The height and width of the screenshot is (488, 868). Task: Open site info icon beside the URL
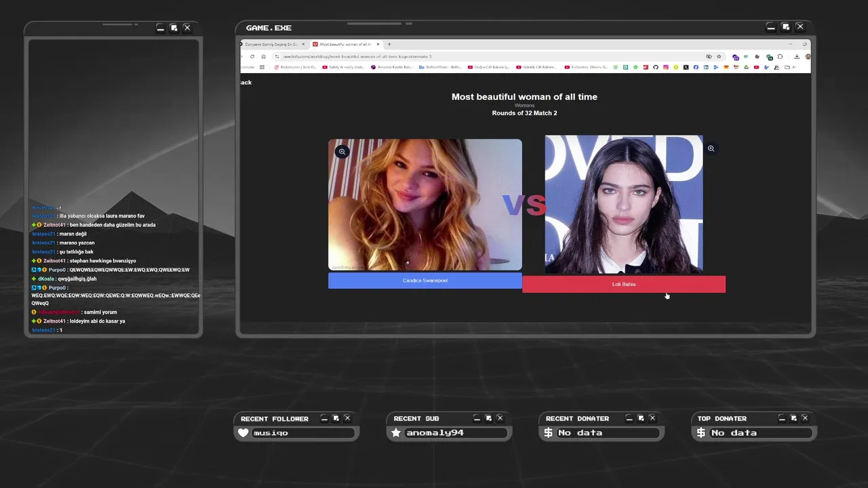[277, 56]
